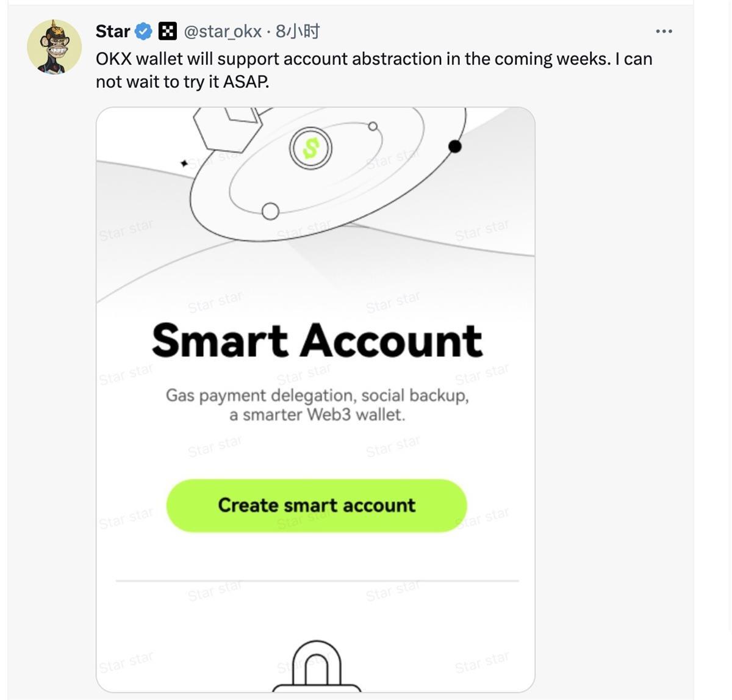Click the gas payment delegation description text
Viewport: 732px width, 700px height.
click(x=317, y=405)
